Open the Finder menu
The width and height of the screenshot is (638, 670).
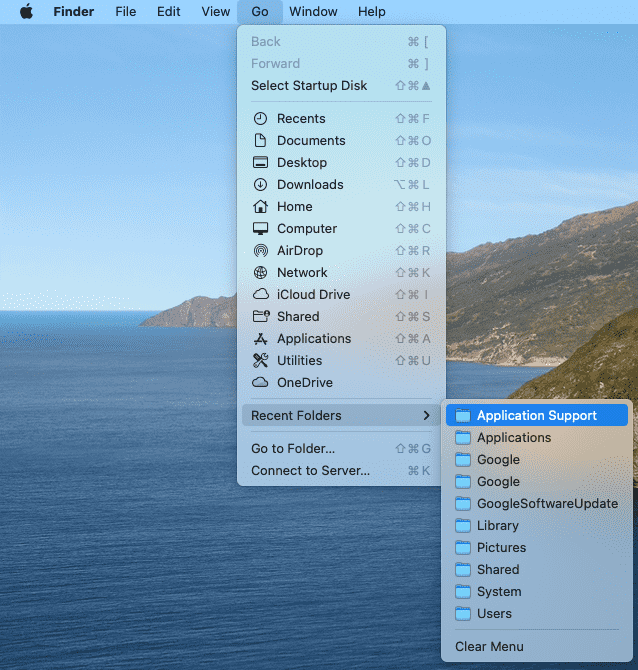pos(74,12)
